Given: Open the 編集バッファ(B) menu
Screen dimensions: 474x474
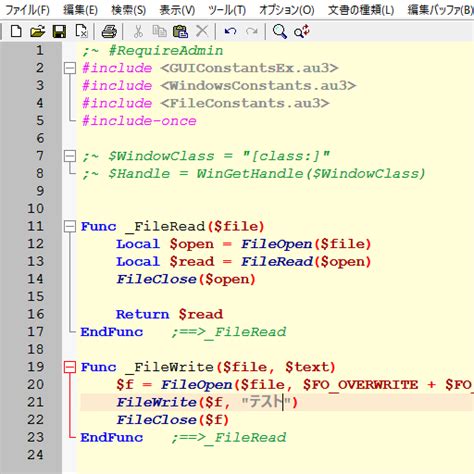Looking at the screenshot, I should (440, 10).
